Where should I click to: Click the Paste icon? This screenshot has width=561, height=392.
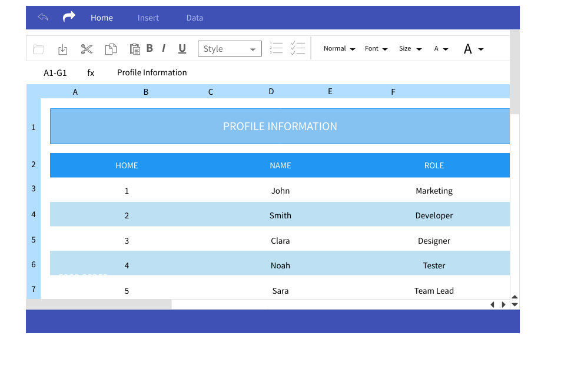[x=135, y=48]
